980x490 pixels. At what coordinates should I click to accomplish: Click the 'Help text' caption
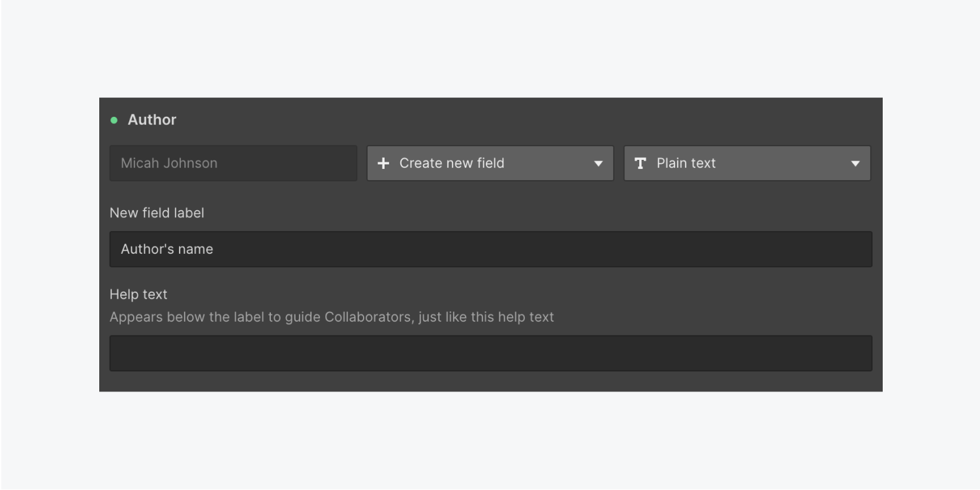[x=138, y=294]
